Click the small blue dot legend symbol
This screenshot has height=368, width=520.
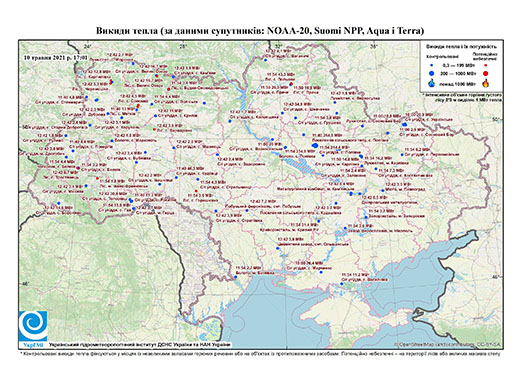[432, 66]
